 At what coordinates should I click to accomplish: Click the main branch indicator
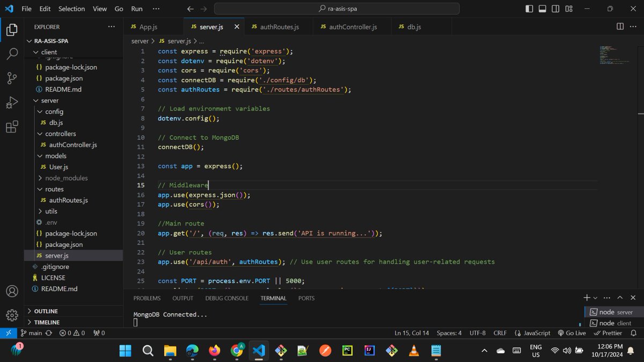pos(31,333)
